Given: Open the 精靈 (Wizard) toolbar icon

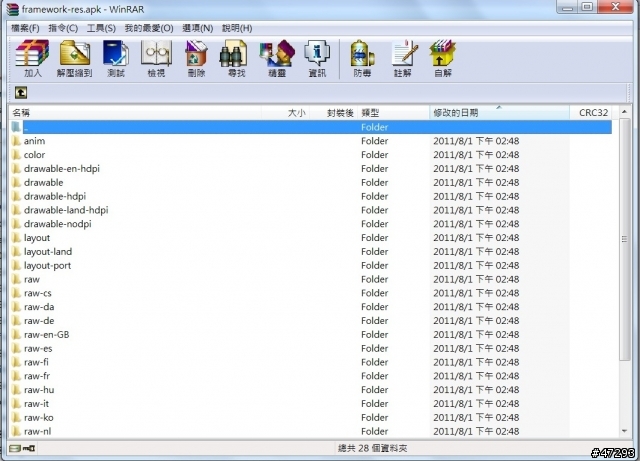Looking at the screenshot, I should pos(277,58).
